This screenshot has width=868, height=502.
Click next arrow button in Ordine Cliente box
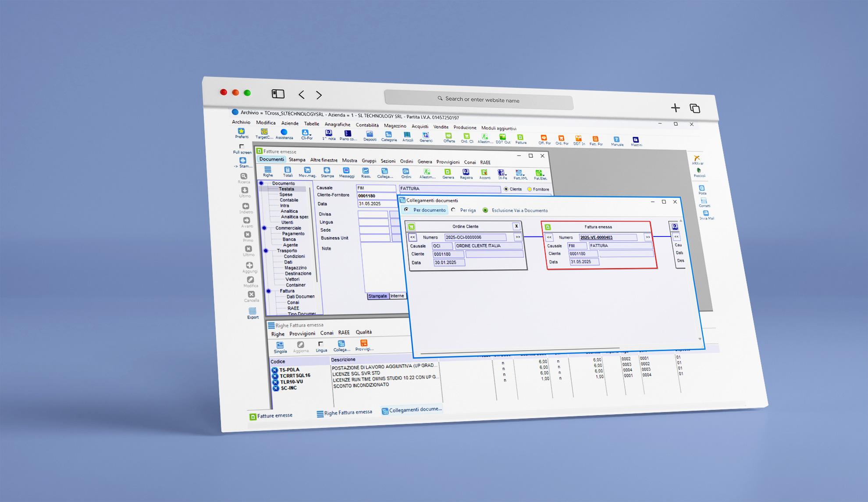[518, 237]
